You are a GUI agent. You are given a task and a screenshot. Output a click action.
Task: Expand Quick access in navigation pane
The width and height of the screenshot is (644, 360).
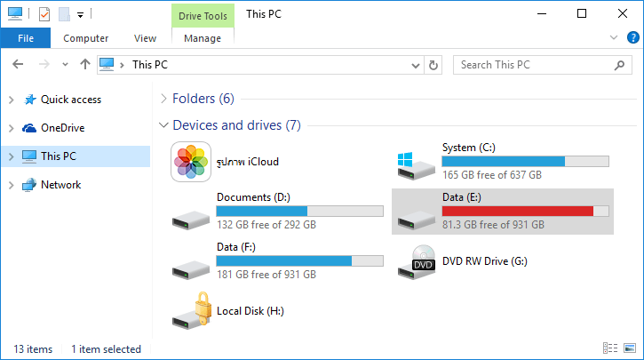tap(11, 100)
